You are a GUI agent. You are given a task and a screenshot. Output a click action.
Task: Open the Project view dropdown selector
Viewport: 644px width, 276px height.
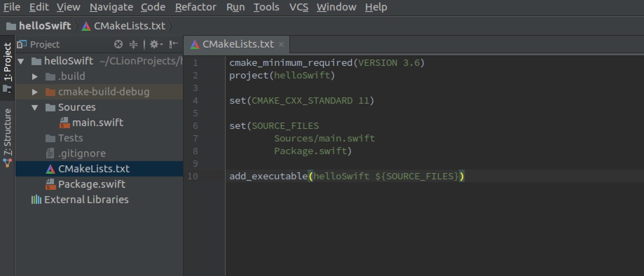point(39,44)
